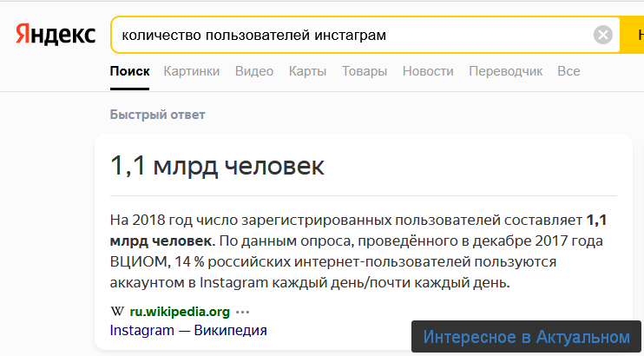644x356 pixels.
Task: Open the three-dots menu next to ru.wikipedia.org
Action: coord(242,312)
